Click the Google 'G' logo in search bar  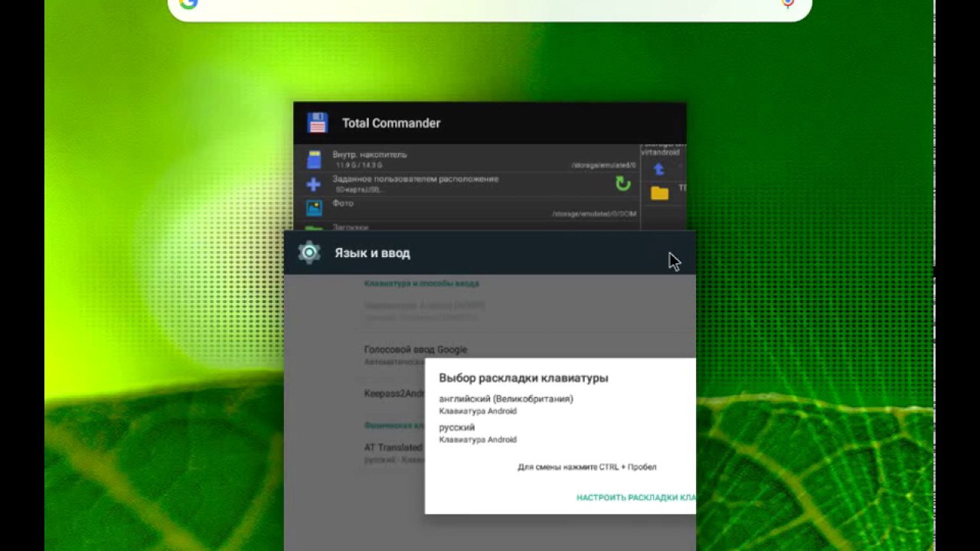[x=188, y=4]
